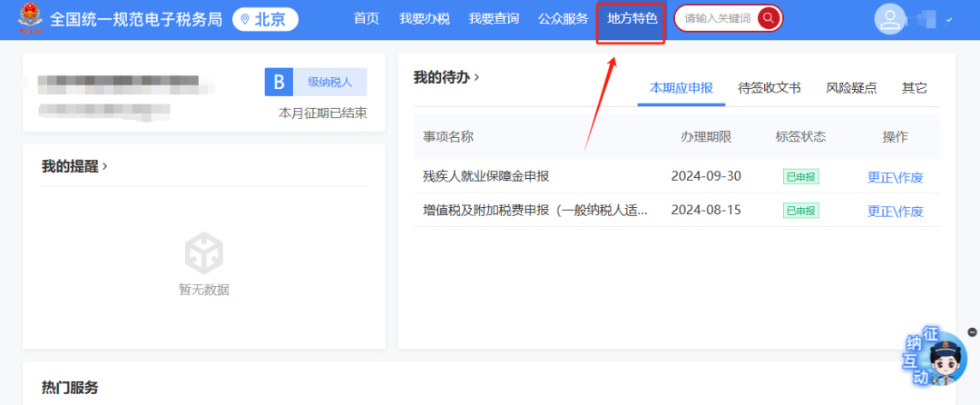This screenshot has height=405, width=980.
Task: Click the 已申报 tag dated 2024-09-30
Action: pos(801,177)
